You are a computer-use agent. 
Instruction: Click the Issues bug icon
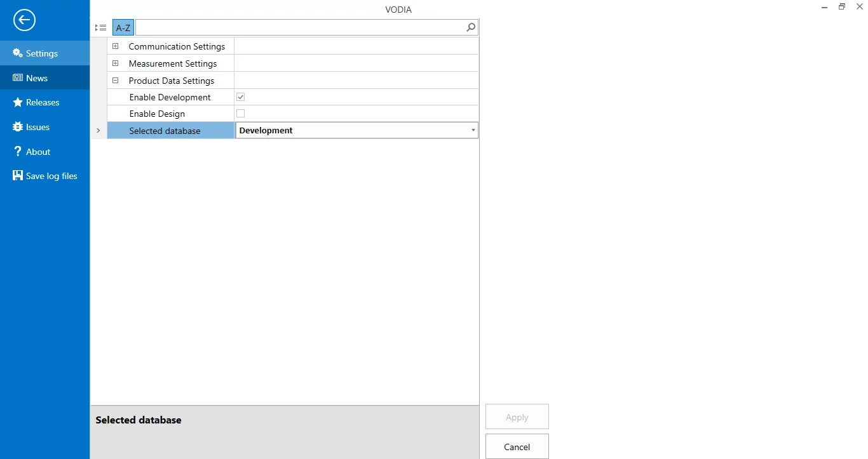(x=17, y=126)
